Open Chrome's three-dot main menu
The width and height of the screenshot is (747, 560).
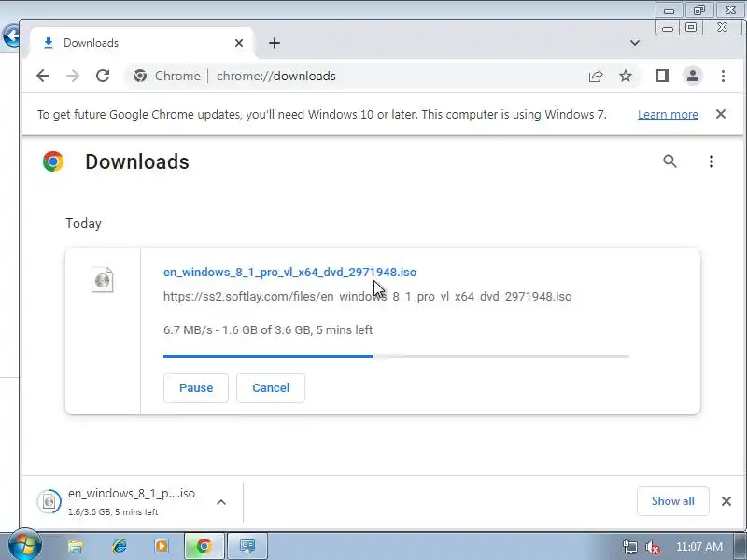pos(723,76)
